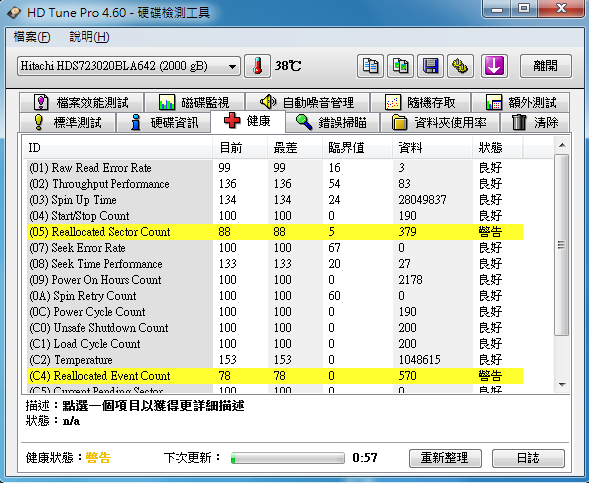Select (C2) Temperature row
Image resolution: width=589 pixels, height=483 pixels.
(275, 360)
